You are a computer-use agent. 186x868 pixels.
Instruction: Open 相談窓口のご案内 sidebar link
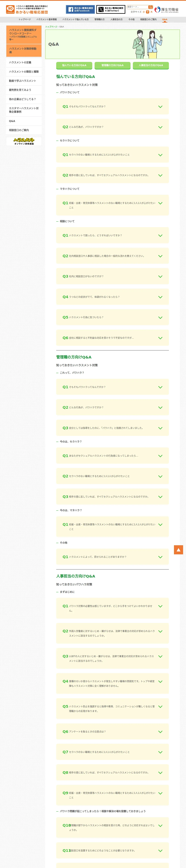click(x=24, y=130)
